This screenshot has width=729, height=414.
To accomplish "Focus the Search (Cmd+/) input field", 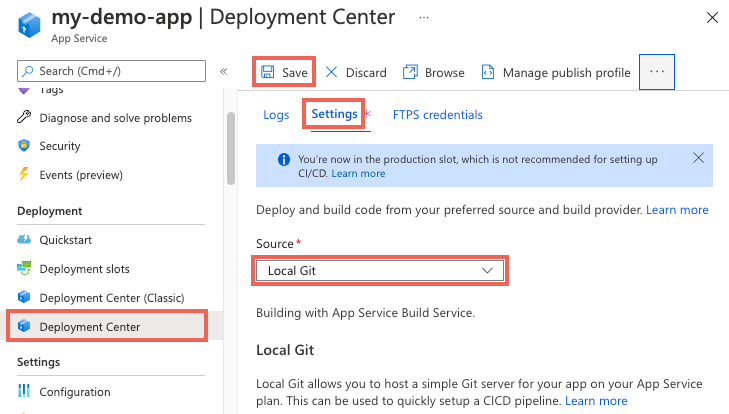I will tap(111, 71).
